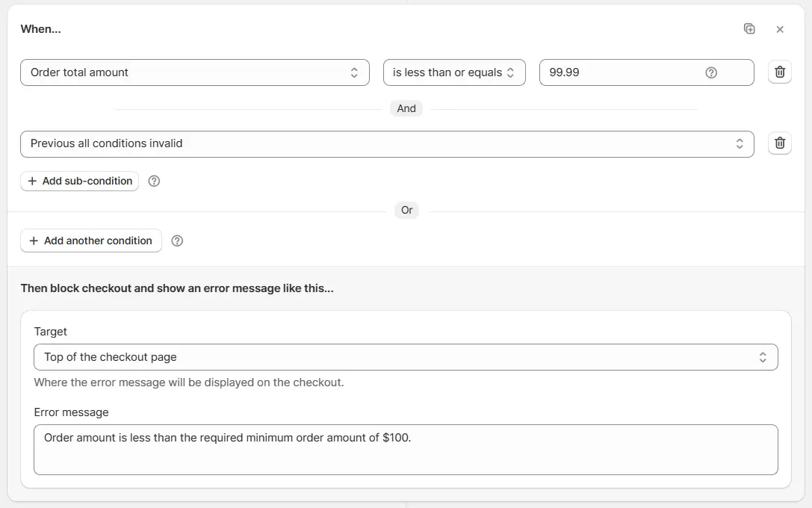Click the 'And' separator badge
Image resolution: width=812 pixels, height=508 pixels.
click(x=406, y=108)
